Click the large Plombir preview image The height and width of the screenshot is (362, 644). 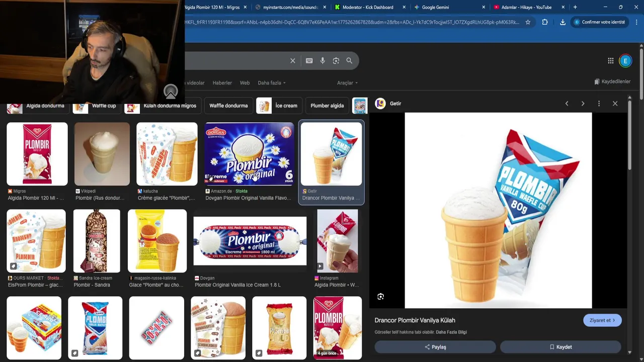tap(498, 210)
